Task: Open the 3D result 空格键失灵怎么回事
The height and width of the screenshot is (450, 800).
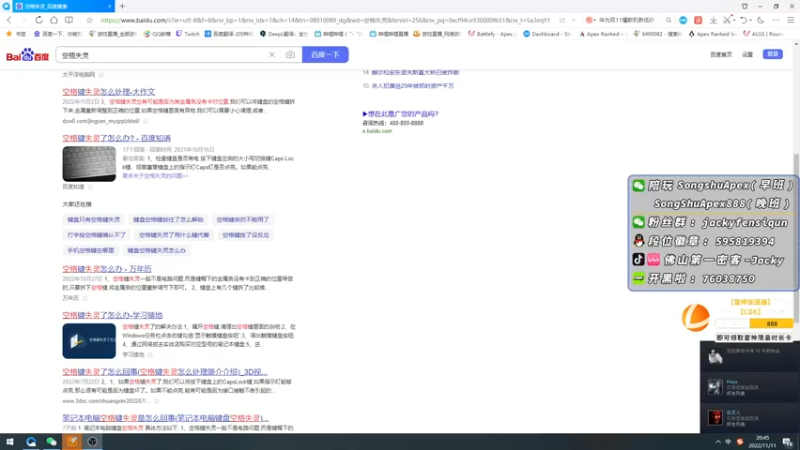Action: (165, 372)
